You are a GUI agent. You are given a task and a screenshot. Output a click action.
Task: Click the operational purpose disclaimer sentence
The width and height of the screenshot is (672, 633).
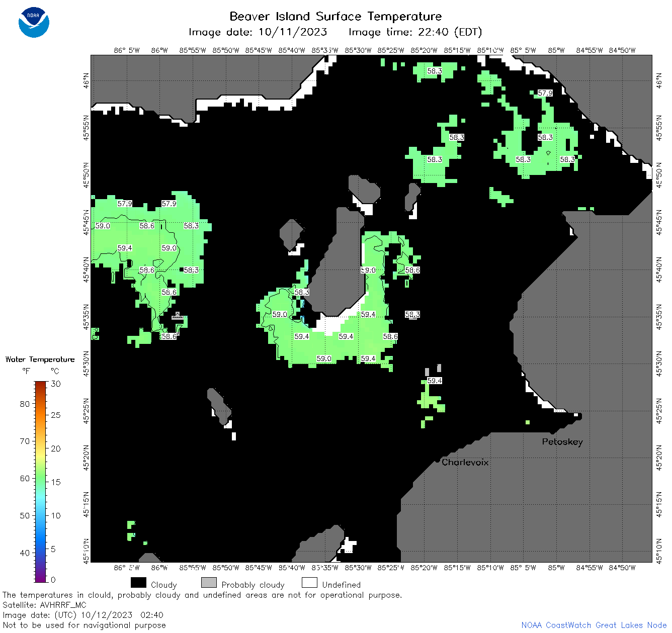point(202,595)
